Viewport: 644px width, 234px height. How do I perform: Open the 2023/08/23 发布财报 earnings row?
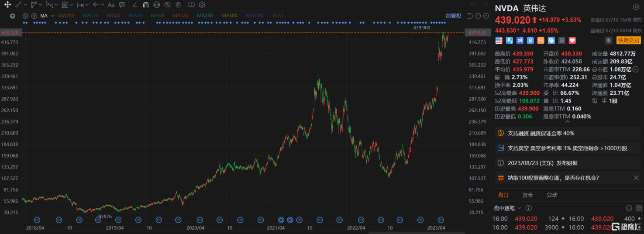568,163
